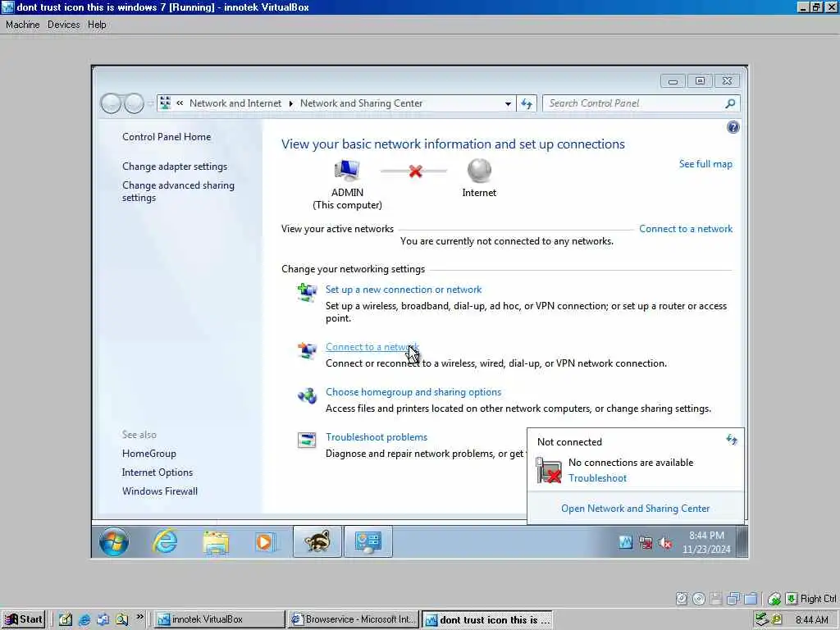840x630 pixels.
Task: Select Network and Internet breadcrumb
Action: click(x=235, y=103)
